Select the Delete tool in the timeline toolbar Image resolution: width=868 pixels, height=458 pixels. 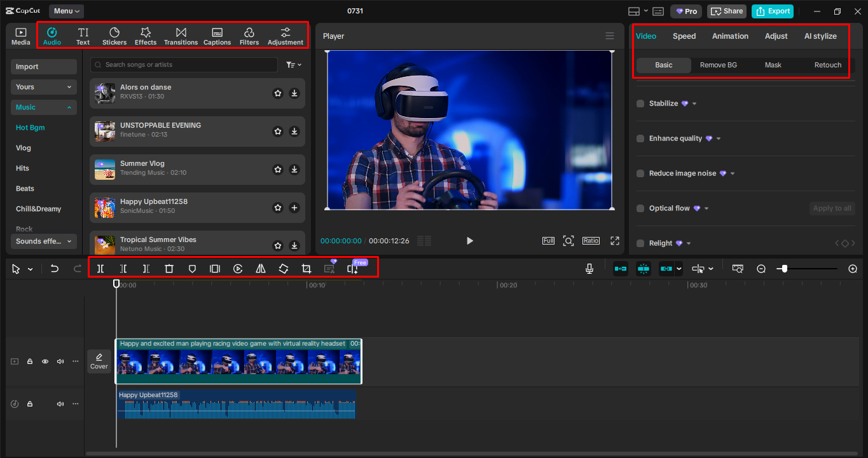[x=169, y=268]
